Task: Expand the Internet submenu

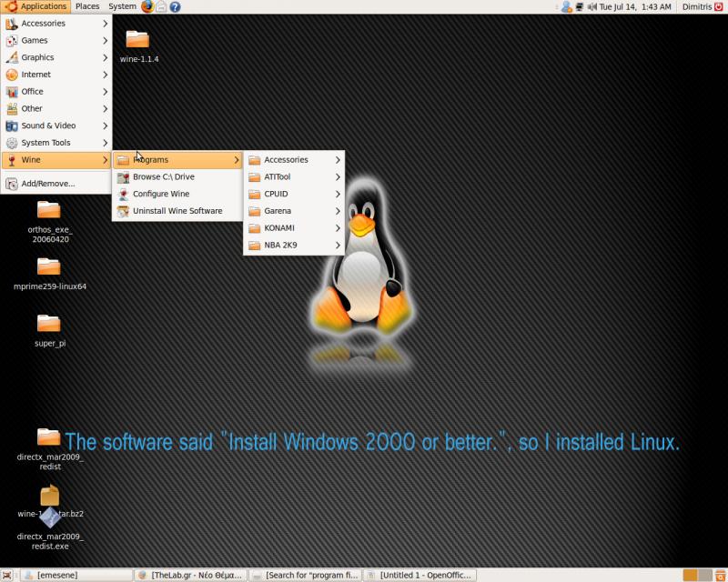Action: (56, 75)
